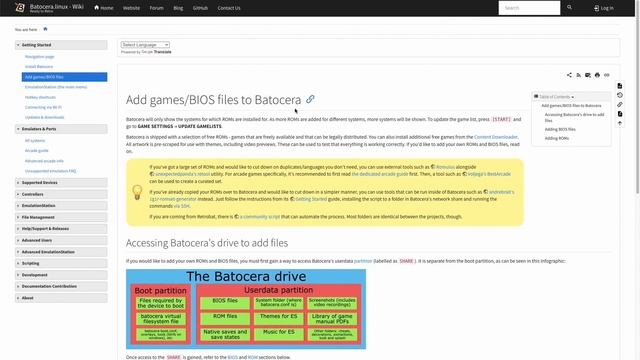The image size is (640, 360).
Task: Collapse the Table of Contents box
Action: click(571, 97)
